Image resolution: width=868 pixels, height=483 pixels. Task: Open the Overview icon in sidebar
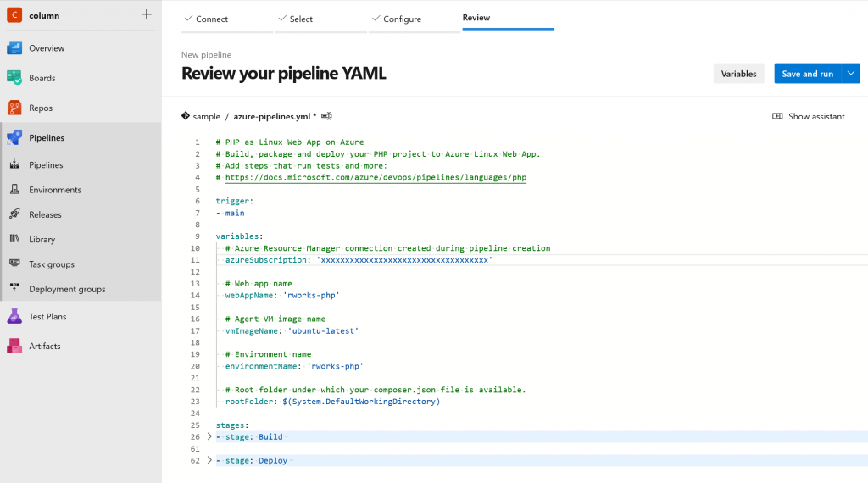14,48
